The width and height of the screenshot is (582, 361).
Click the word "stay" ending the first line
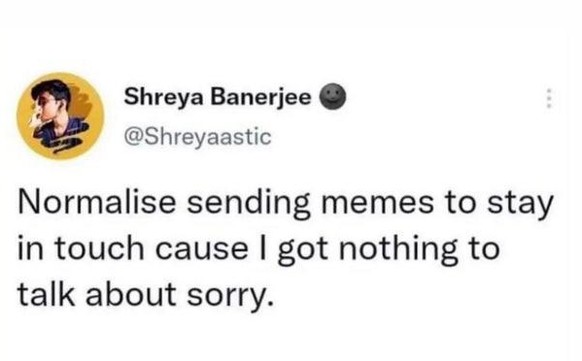click(x=520, y=205)
